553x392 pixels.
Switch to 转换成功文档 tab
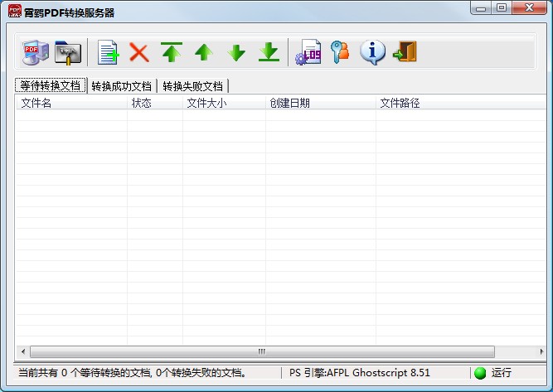pyautogui.click(x=122, y=86)
